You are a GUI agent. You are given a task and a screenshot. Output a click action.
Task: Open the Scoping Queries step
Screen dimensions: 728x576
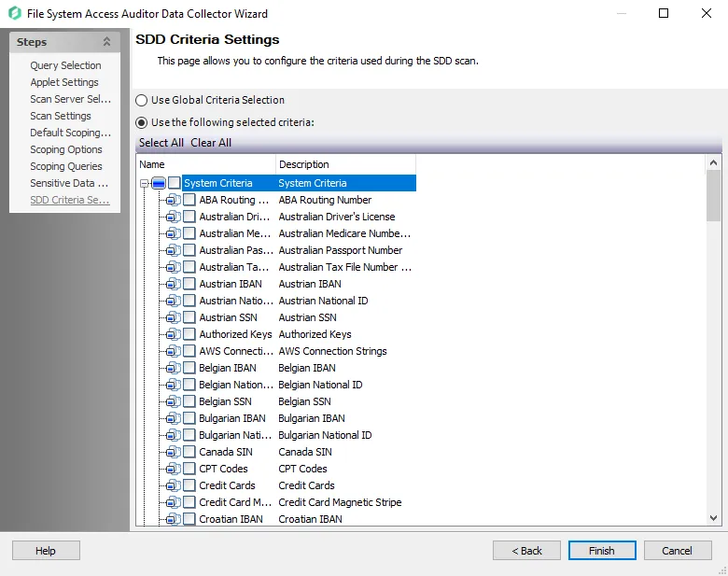pos(66,166)
